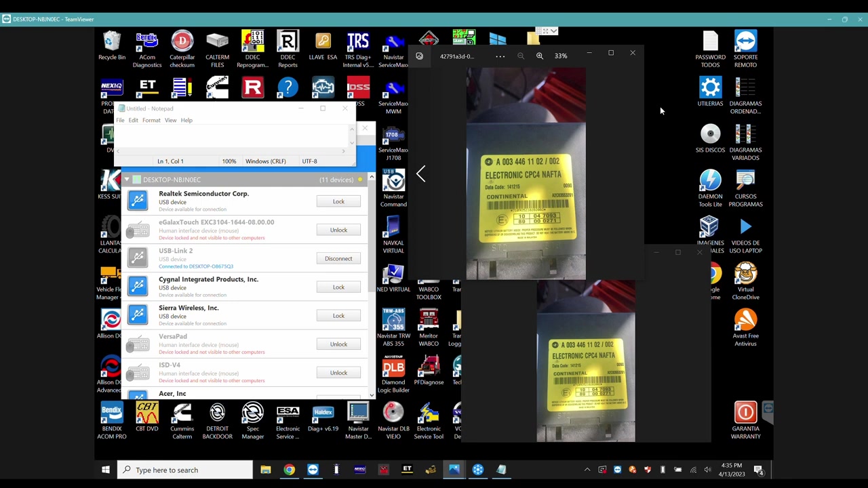868x488 pixels.
Task: Click the taskbar search box
Action: click(184, 470)
